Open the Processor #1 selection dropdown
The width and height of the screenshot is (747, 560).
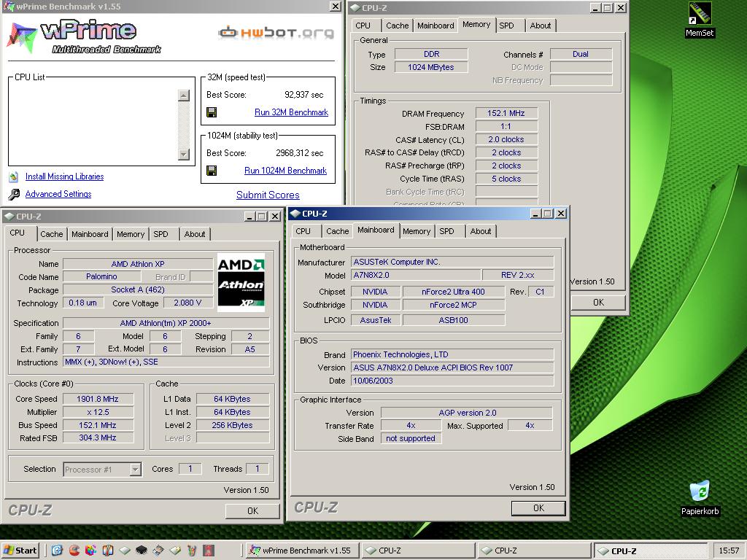[136, 470]
